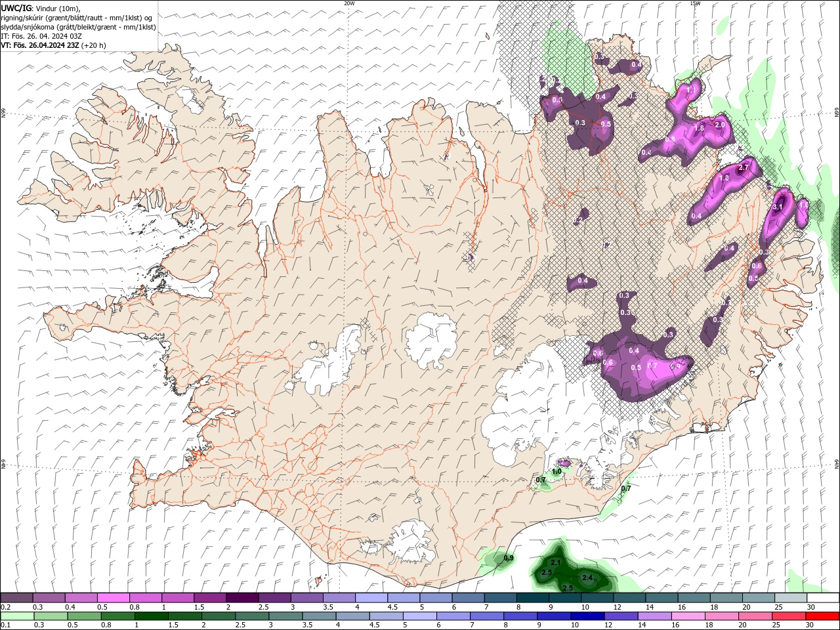Click the 'slydda/snjókoma' legend description line
The width and height of the screenshot is (840, 630).
pos(78,27)
